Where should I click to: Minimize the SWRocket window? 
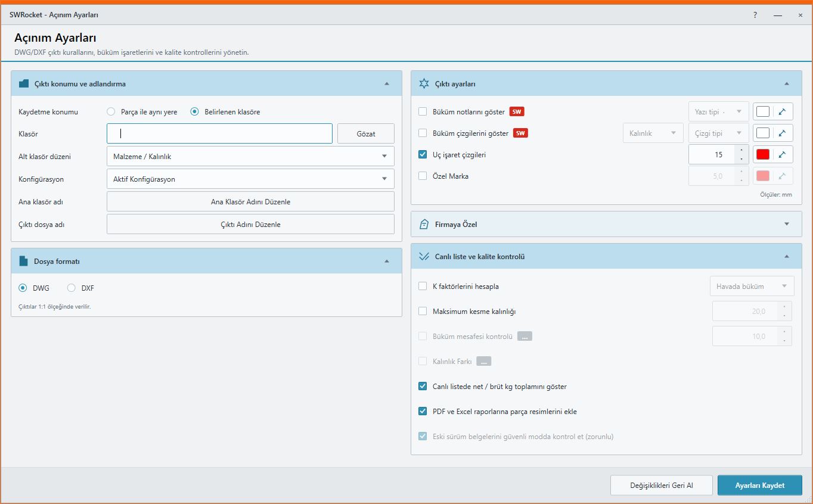[778, 15]
